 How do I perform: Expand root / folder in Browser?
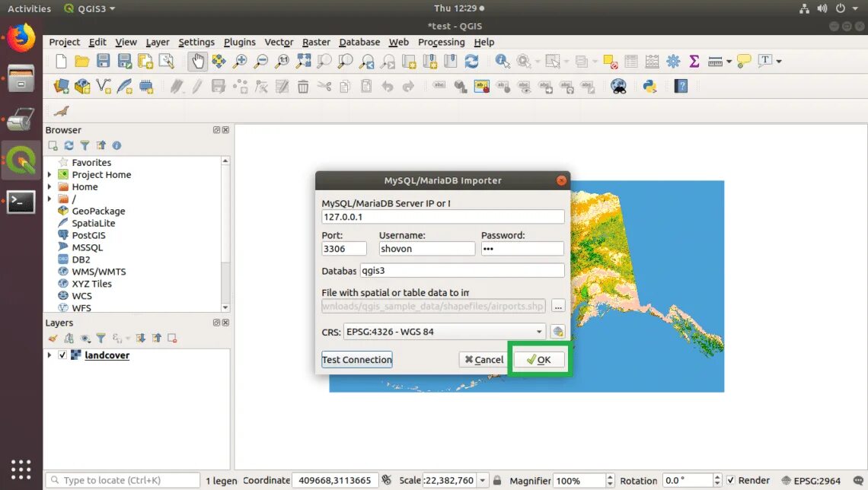tap(49, 199)
